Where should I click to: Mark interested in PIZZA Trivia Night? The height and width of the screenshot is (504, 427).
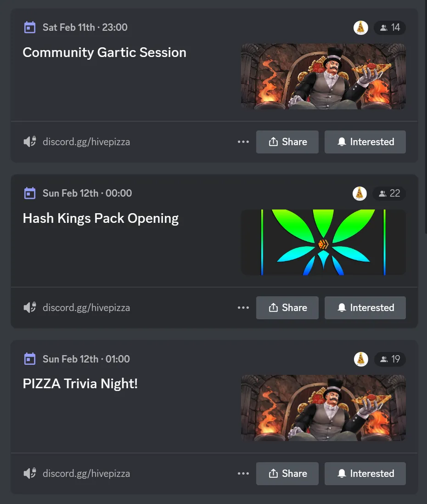coord(365,474)
